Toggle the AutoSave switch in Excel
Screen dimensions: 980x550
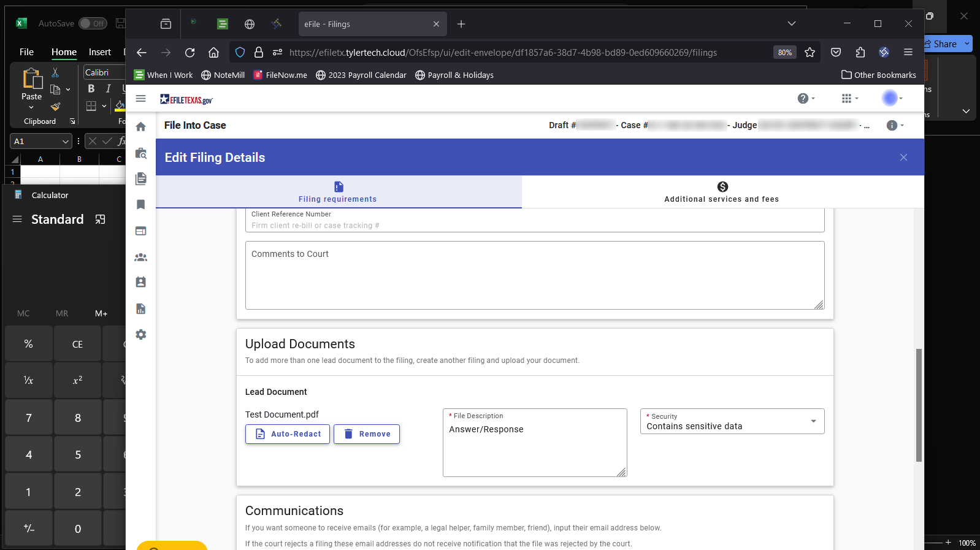coord(93,23)
